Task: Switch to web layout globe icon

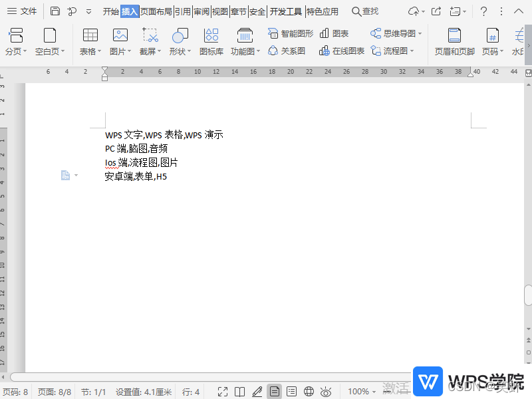Action: (x=309, y=392)
